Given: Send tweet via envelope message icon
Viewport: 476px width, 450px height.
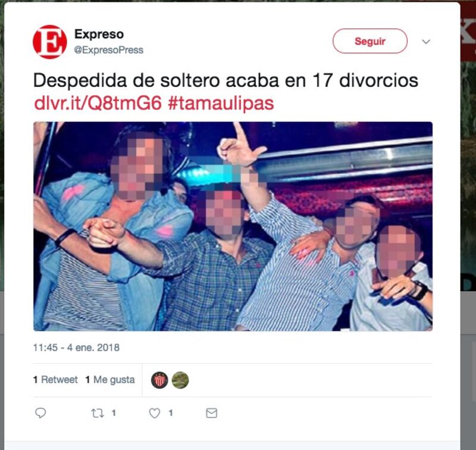Looking at the screenshot, I should click(212, 413).
